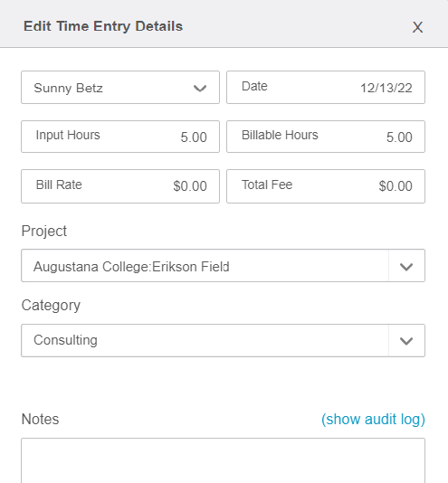Viewport: 448px width, 483px height.
Task: Click the 12/13/22 date value
Action: [386, 89]
